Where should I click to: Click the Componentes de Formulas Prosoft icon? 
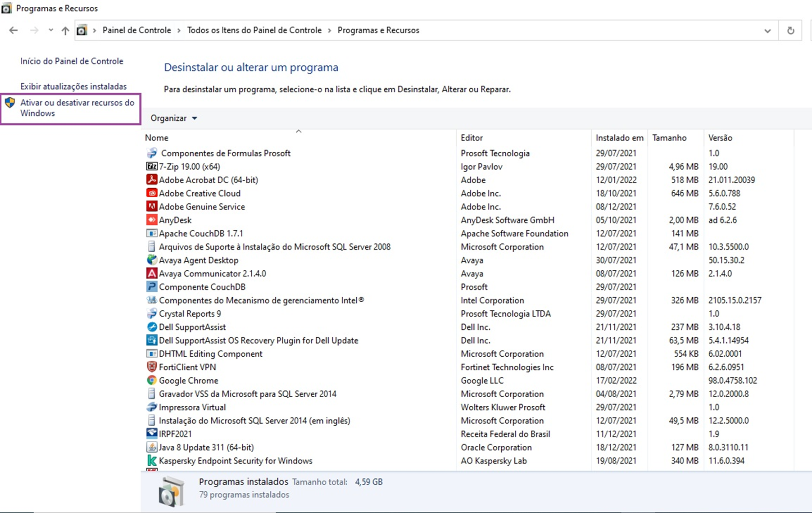pos(152,153)
